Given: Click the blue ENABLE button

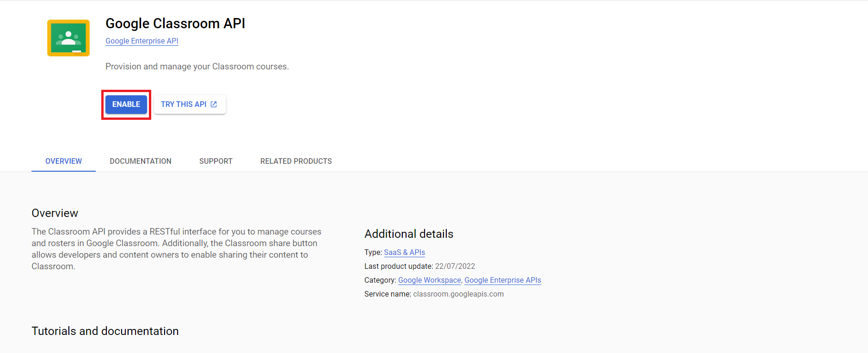Looking at the screenshot, I should 126,105.
